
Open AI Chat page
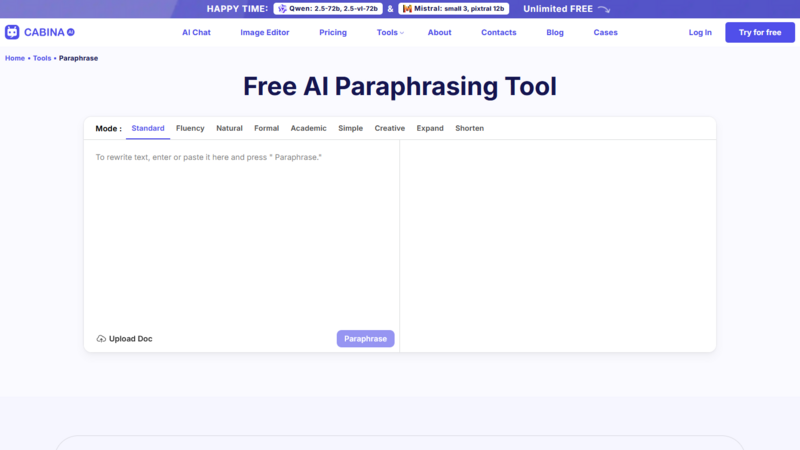click(196, 32)
